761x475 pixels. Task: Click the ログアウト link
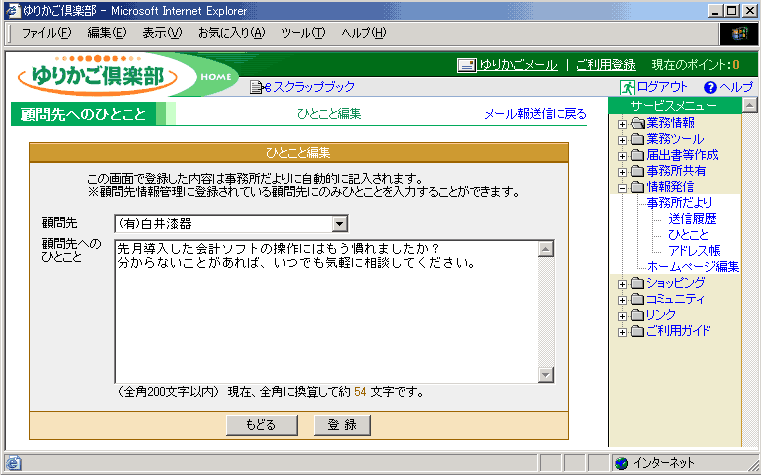click(x=662, y=87)
